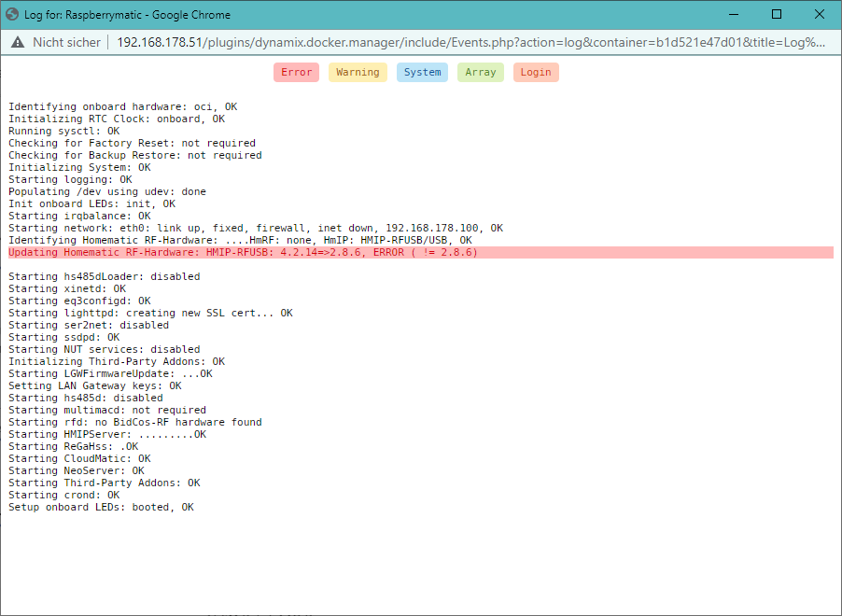Click the 'Initializing RTC Clock: onboard, OK' line
Screen dimensions: 842x616
tap(117, 119)
